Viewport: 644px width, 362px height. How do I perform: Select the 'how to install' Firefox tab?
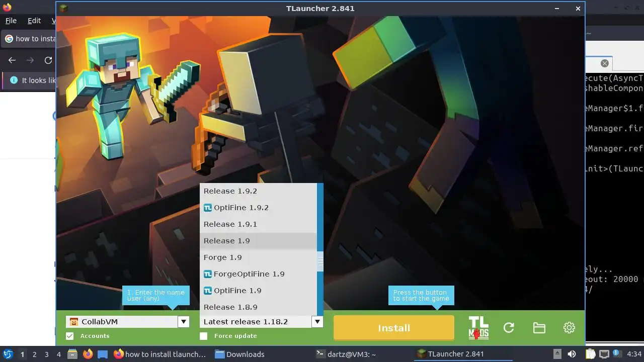(x=29, y=39)
